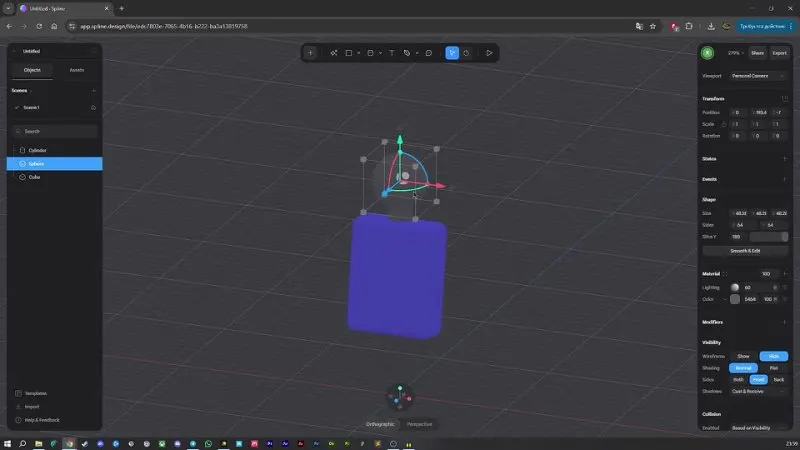Viewport: 800px width, 450px height.
Task: Select the components tool in the top toolbar
Action: pyautogui.click(x=334, y=53)
